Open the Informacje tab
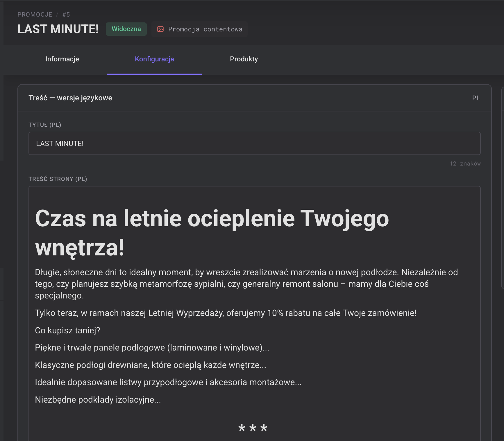504x441 pixels. [x=62, y=59]
